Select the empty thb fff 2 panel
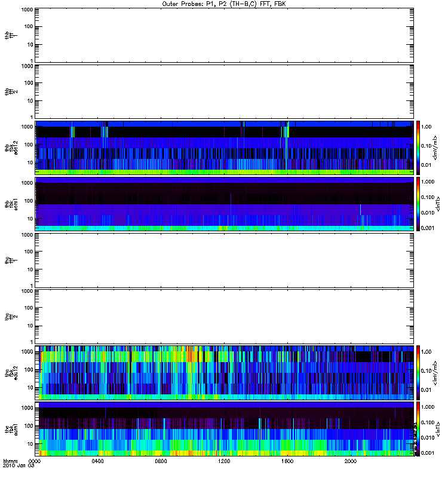 click(225, 92)
